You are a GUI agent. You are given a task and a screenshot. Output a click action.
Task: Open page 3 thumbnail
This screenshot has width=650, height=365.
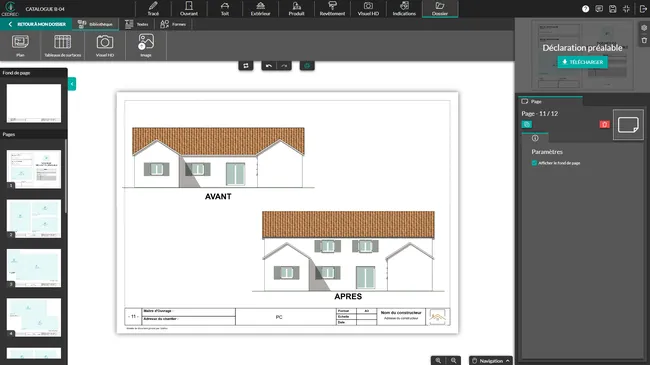click(34, 268)
